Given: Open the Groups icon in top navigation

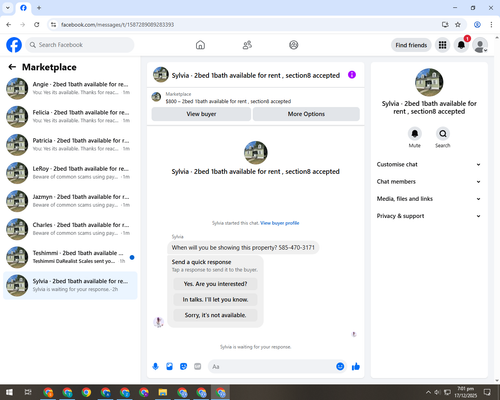Looking at the screenshot, I should point(293,45).
